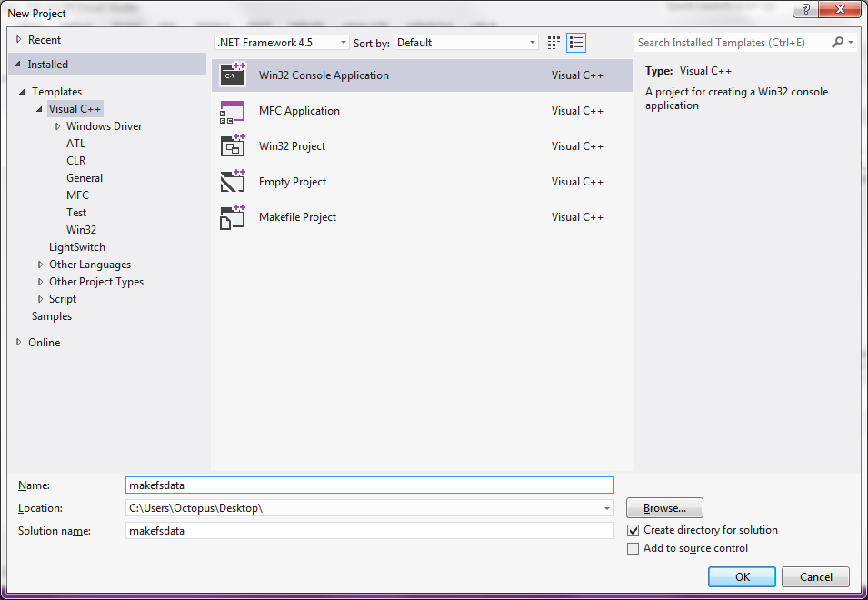This screenshot has height=600, width=868.
Task: Expand the Windows Driver tree node
Action: point(57,125)
